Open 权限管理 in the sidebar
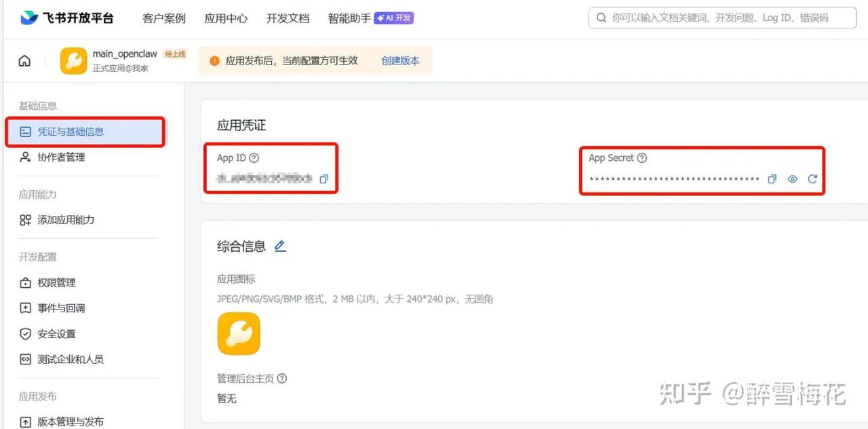The width and height of the screenshot is (868, 429). coord(56,283)
